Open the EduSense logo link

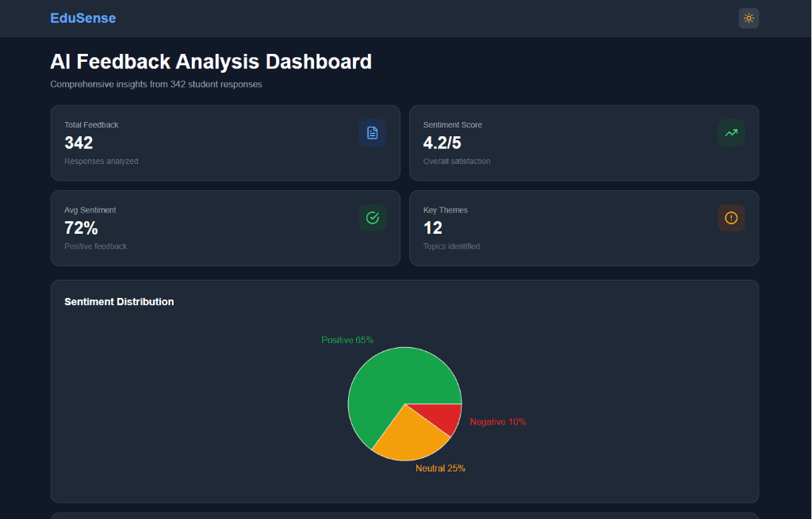click(82, 18)
